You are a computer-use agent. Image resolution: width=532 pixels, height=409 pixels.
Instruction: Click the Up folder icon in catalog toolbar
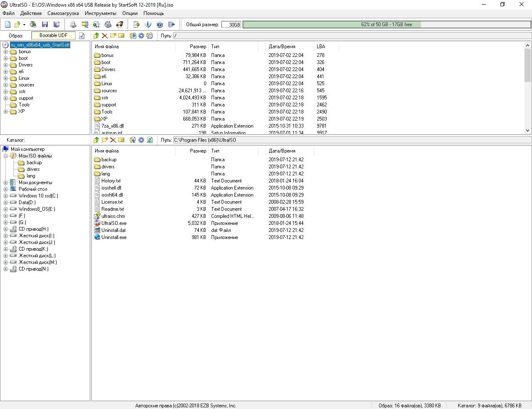(x=96, y=140)
